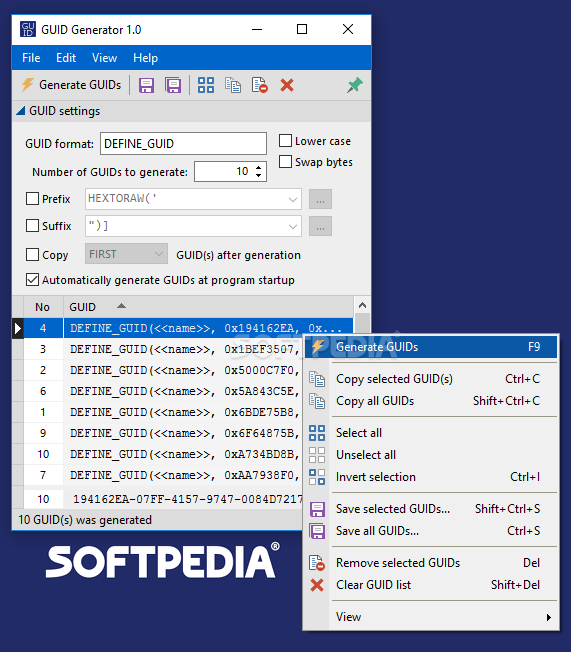Viewport: 571px width, 652px height.
Task: Click the ellipsis button beside Suffix
Action: (x=320, y=226)
